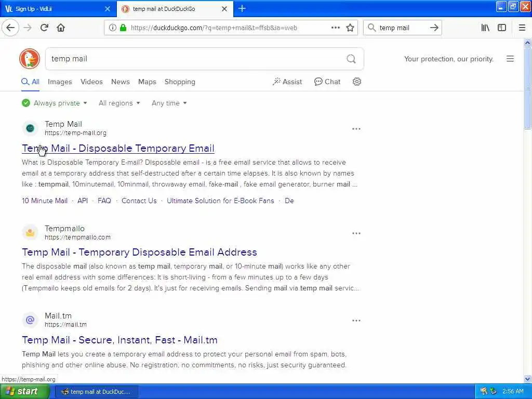532x399 pixels.
Task: Open the Firefox home page
Action: point(61,28)
